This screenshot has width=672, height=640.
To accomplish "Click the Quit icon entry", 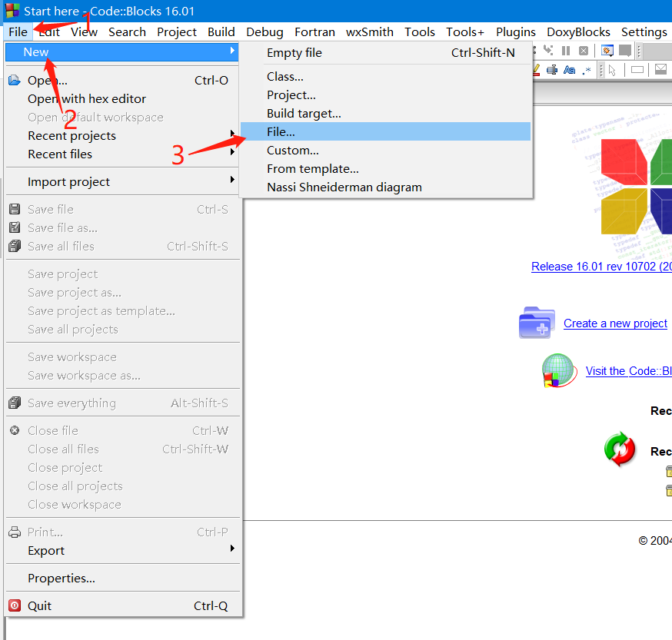I will (x=15, y=605).
